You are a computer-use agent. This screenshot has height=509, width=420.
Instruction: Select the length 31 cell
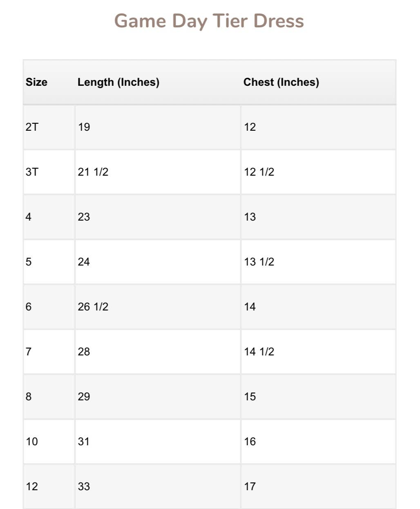click(x=84, y=442)
